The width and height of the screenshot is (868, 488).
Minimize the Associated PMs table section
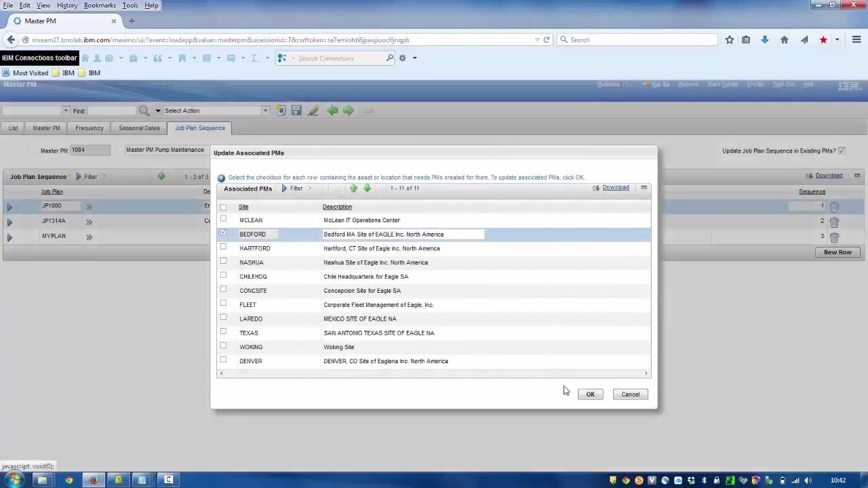point(644,188)
